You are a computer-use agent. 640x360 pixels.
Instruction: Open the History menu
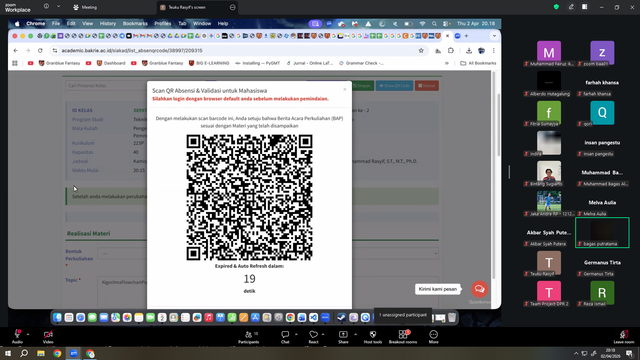pos(108,24)
